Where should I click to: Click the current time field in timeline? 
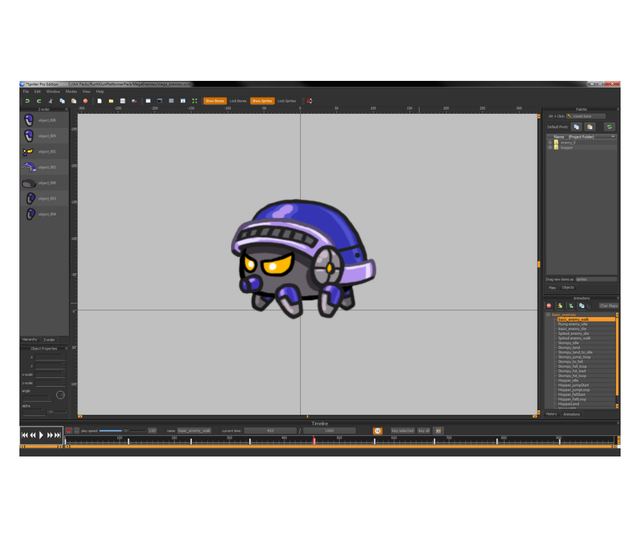click(x=270, y=431)
